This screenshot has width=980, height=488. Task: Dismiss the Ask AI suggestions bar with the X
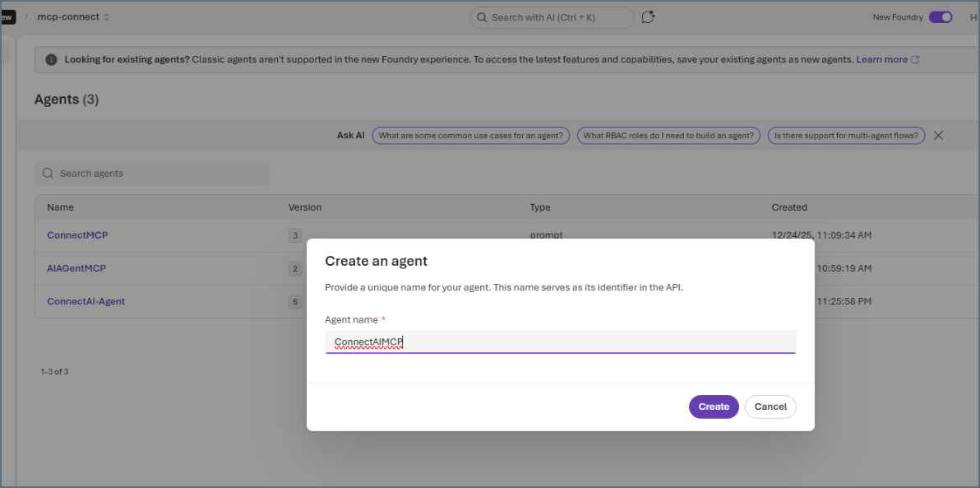click(938, 135)
